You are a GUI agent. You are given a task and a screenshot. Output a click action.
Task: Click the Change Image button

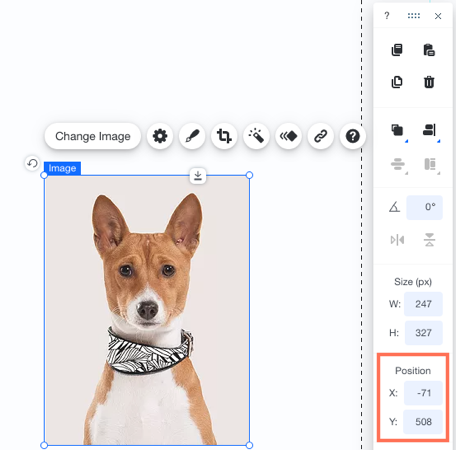click(x=93, y=136)
